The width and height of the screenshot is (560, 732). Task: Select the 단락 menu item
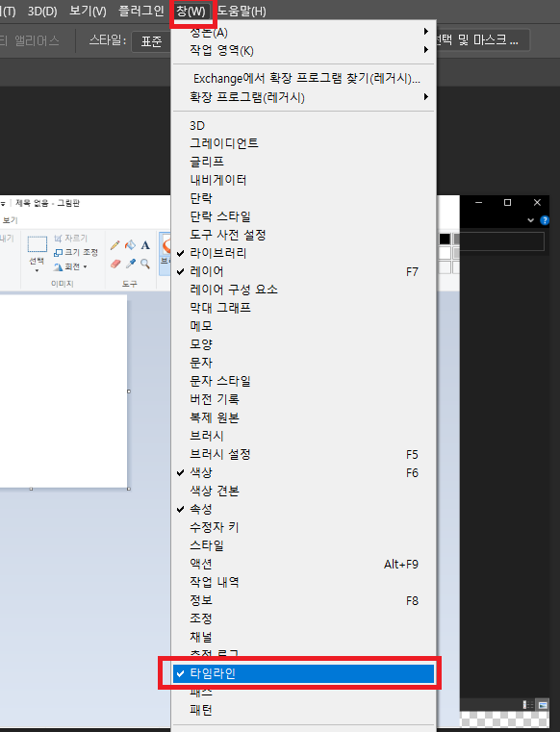pyautogui.click(x=304, y=198)
